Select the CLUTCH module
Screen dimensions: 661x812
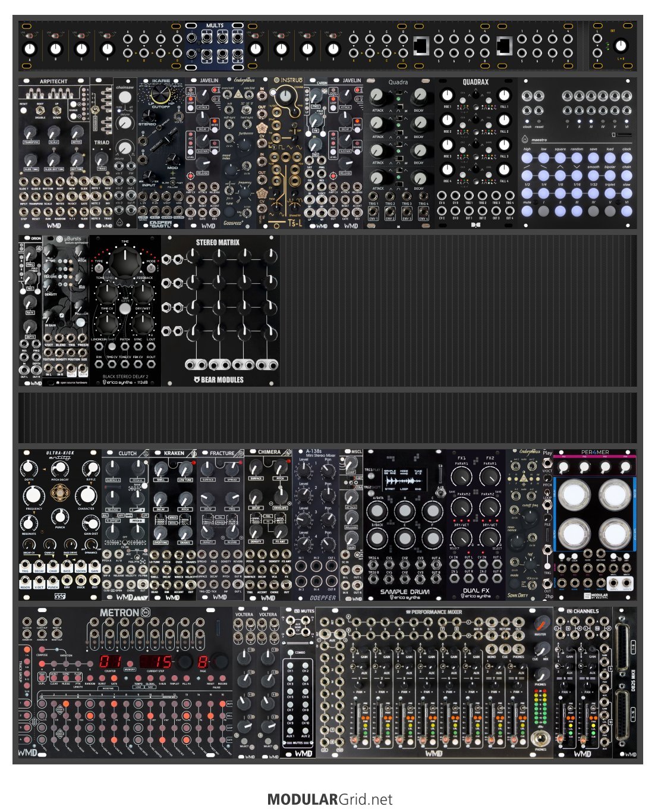point(125,525)
